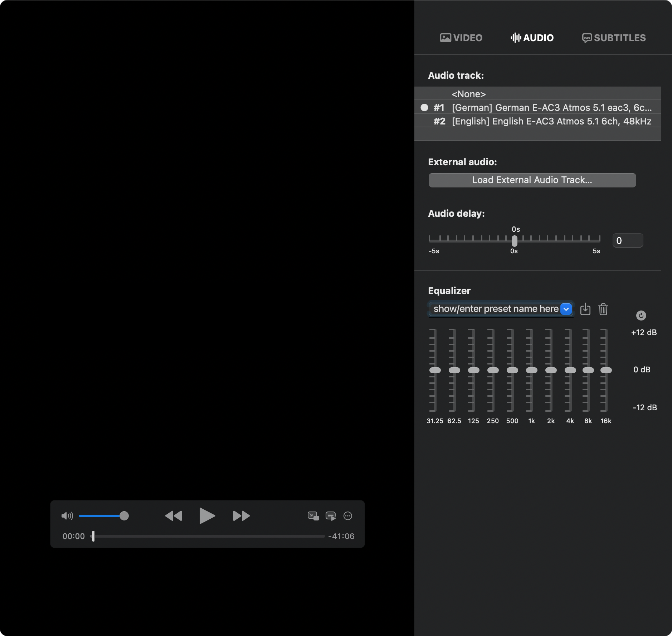Select the <None> audio track
Viewport: 672px width, 636px height.
(x=538, y=94)
